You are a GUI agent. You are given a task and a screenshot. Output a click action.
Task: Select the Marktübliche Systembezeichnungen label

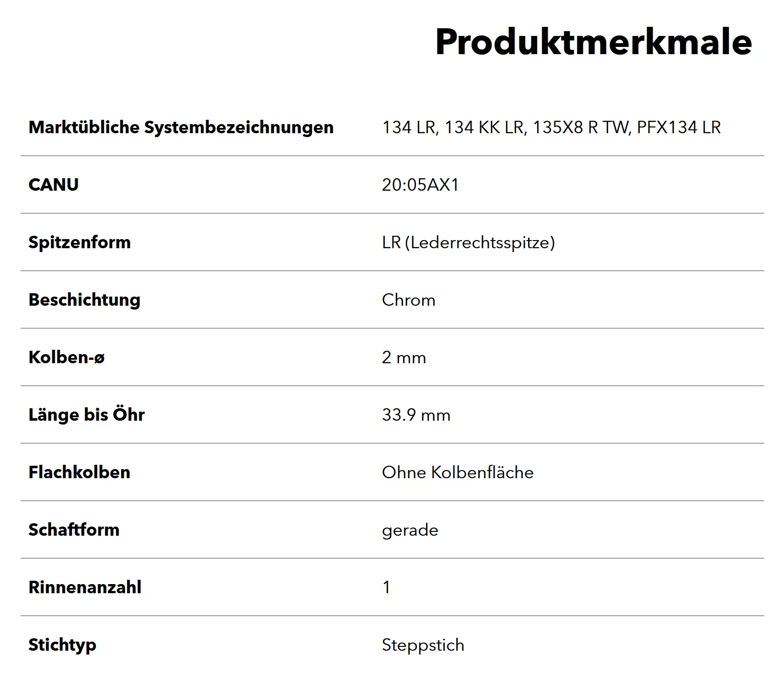click(x=181, y=127)
